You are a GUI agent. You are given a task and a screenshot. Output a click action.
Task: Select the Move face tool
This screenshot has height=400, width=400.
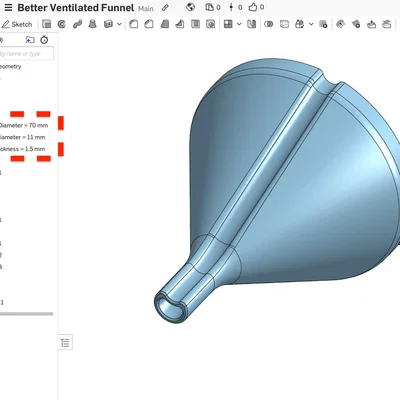click(x=371, y=24)
